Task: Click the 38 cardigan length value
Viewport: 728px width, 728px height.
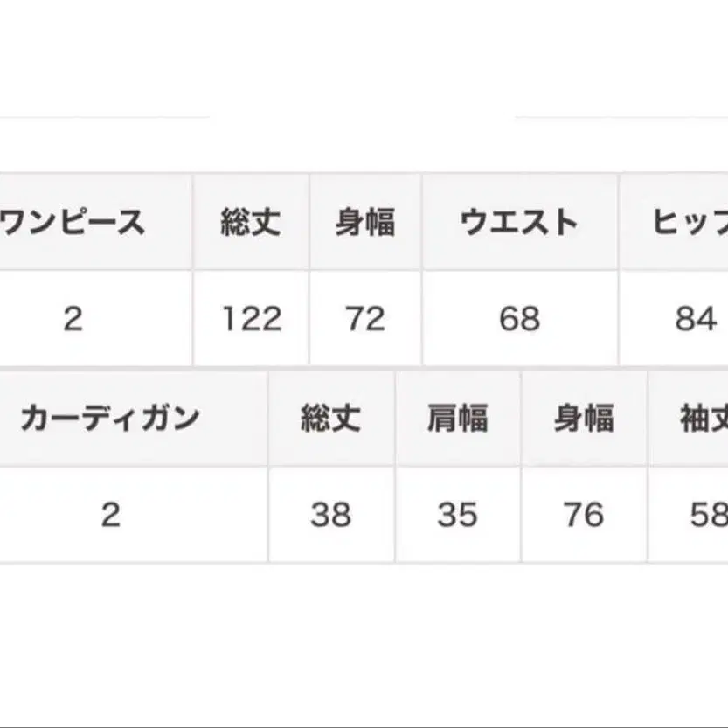Action: pos(330,515)
